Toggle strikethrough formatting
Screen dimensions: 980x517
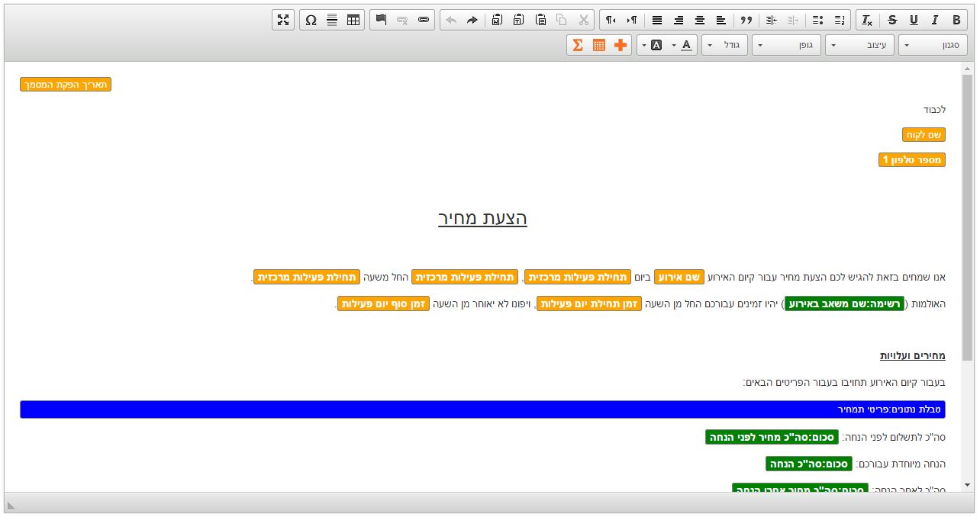pyautogui.click(x=892, y=20)
